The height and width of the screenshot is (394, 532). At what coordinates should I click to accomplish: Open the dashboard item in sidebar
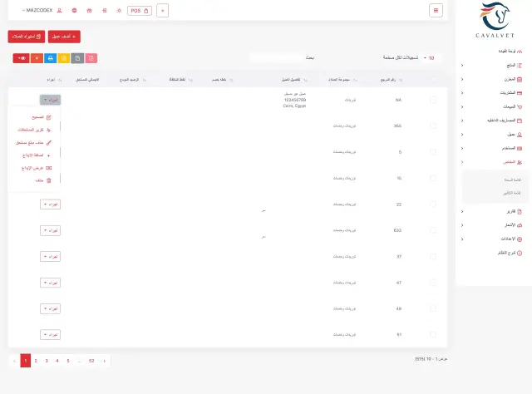click(510, 52)
